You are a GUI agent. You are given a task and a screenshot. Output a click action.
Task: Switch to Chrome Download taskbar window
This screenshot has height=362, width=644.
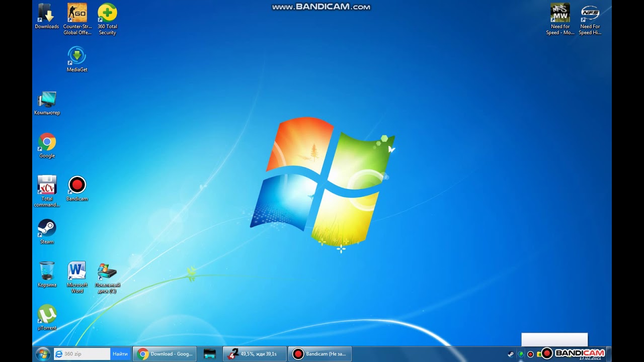point(164,354)
